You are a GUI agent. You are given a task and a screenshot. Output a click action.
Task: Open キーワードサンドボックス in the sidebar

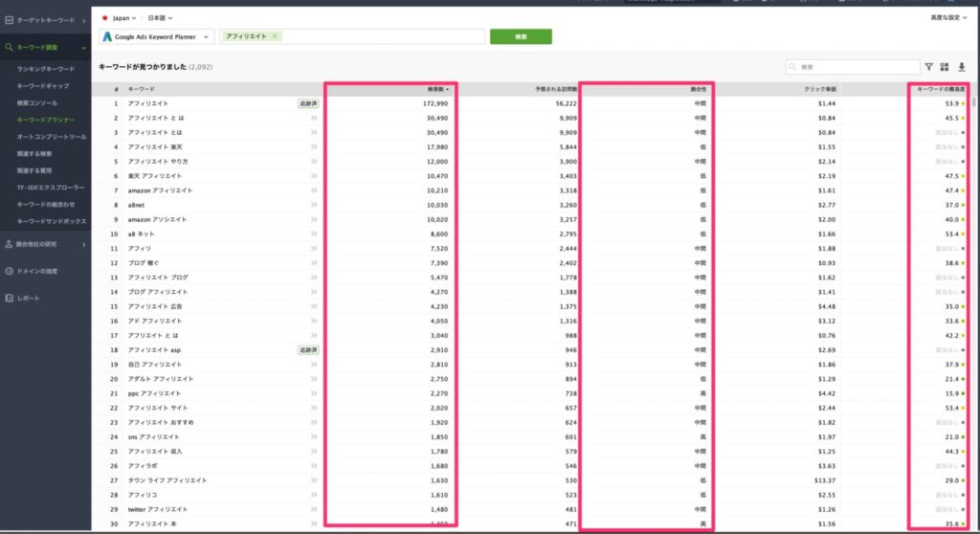[x=52, y=221]
